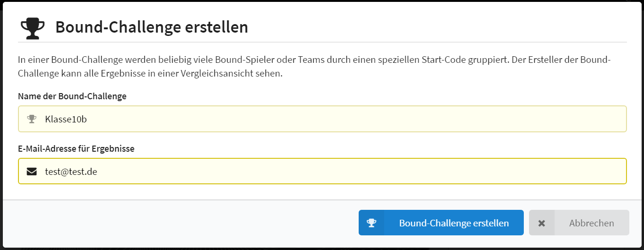Click the description paragraph about Bound-Challenge

pos(315,67)
